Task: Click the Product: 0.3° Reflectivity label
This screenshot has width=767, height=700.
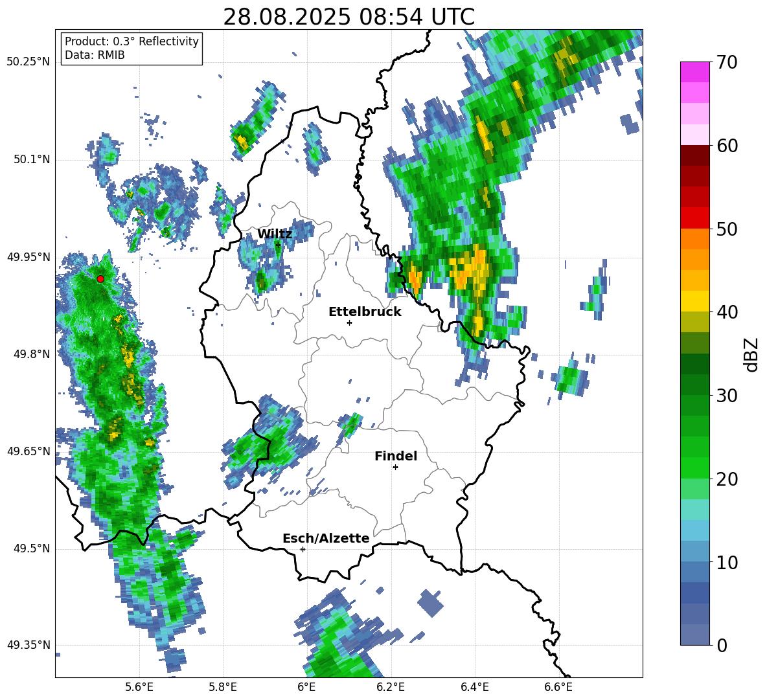Action: tap(132, 41)
